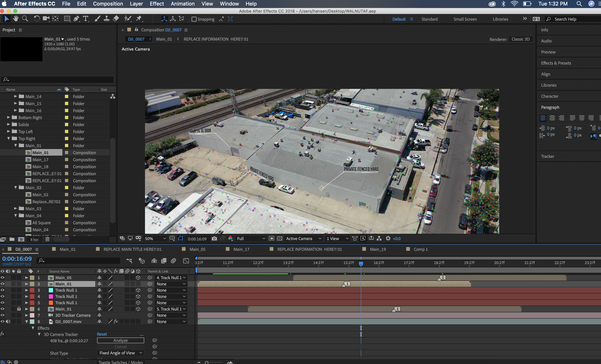Switch to Small Screen workspace
601x364 pixels.
pyautogui.click(x=465, y=19)
